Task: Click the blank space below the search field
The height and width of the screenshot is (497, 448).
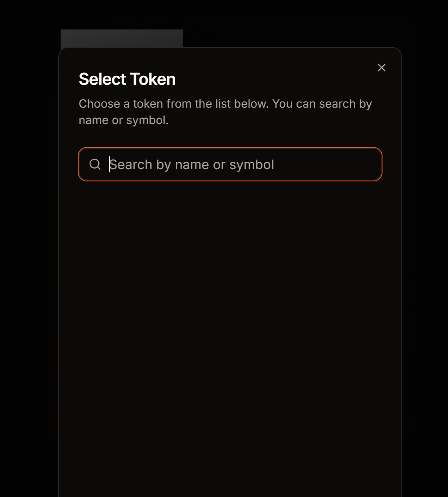Action: [x=230, y=205]
